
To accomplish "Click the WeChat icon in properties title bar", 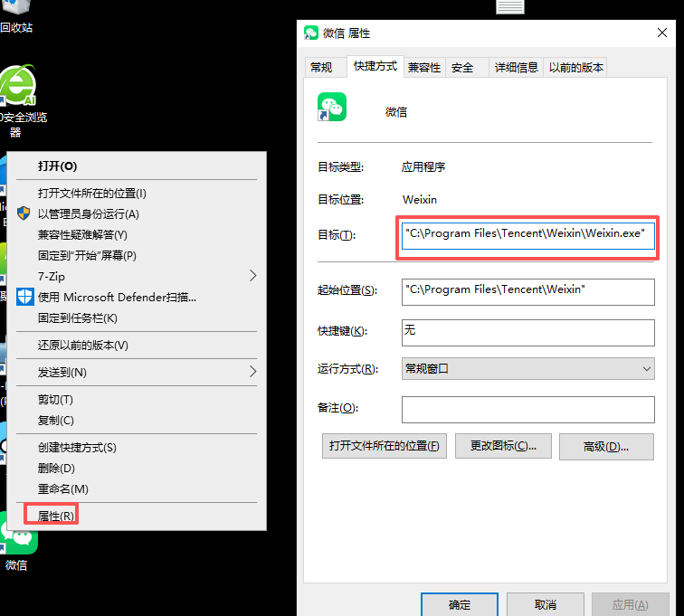I will click(311, 33).
